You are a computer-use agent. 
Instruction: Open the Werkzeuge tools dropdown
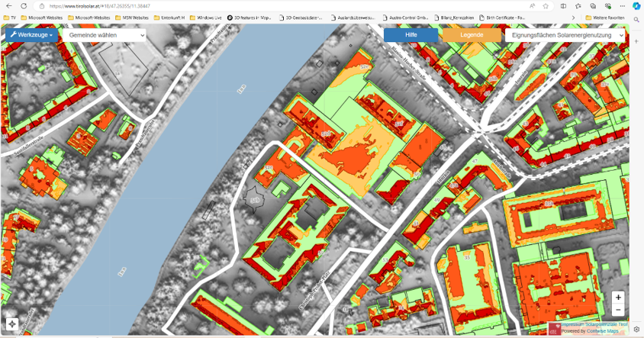click(31, 35)
